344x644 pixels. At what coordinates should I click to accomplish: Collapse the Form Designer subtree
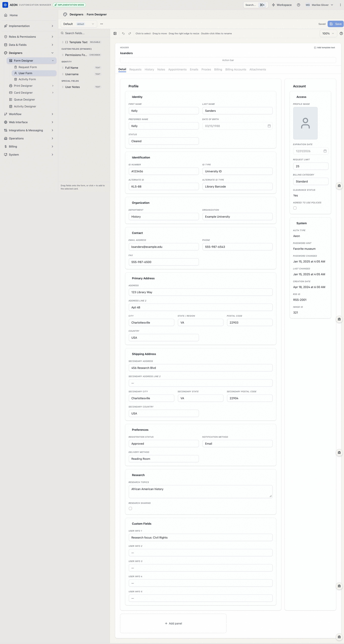pos(53,61)
